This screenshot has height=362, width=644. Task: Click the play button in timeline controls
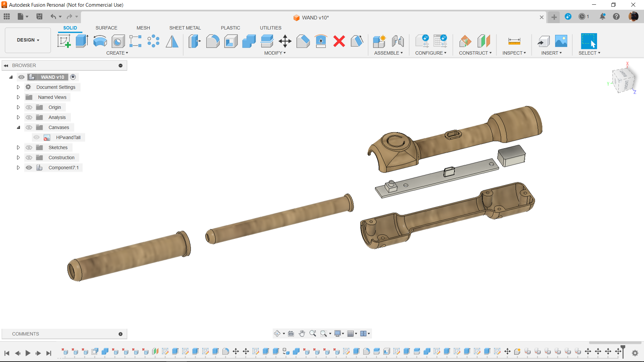pyautogui.click(x=28, y=353)
